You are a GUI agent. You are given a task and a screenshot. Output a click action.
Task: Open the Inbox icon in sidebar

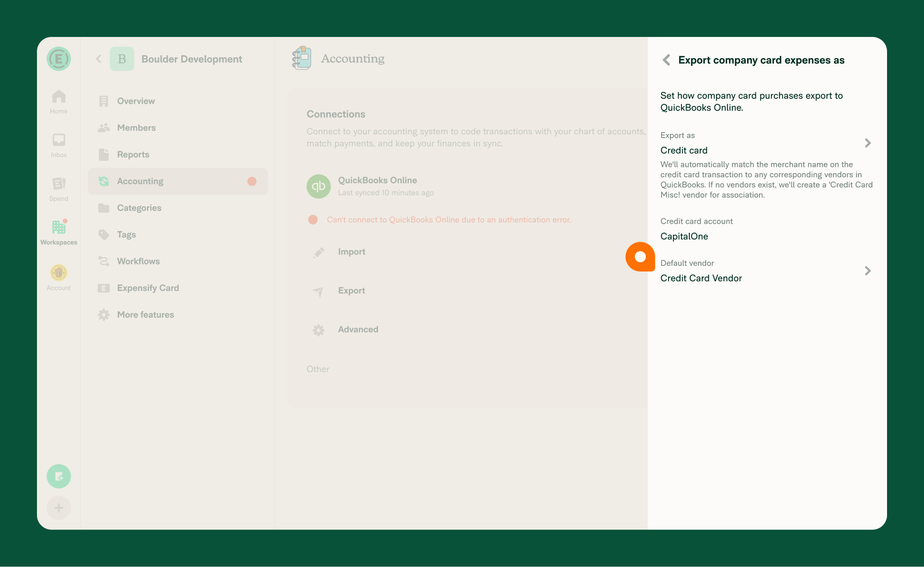(59, 140)
